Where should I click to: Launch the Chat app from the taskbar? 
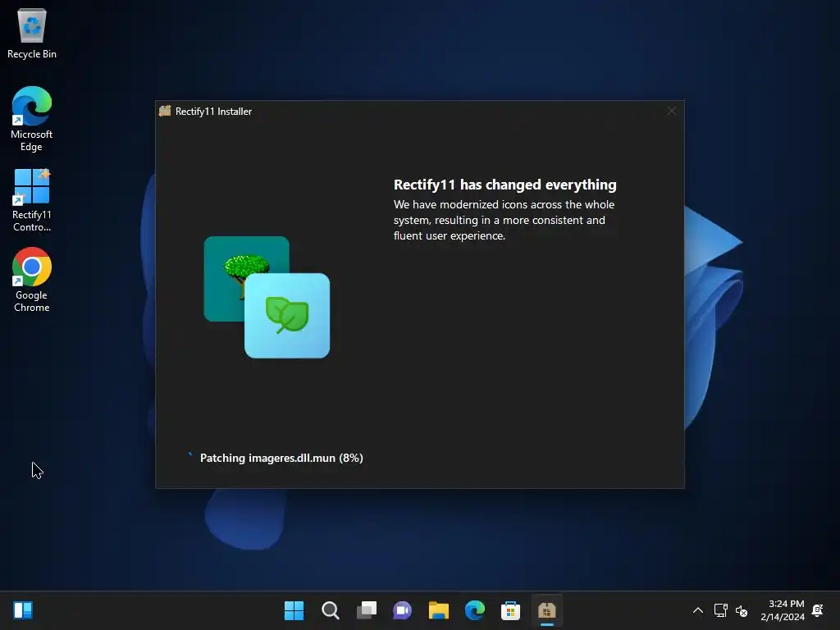pos(402,610)
